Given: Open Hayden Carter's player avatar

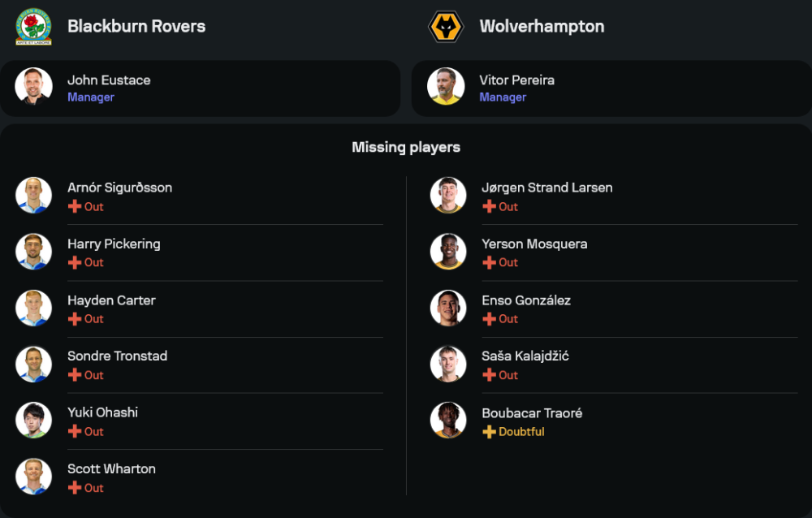Looking at the screenshot, I should (x=33, y=308).
